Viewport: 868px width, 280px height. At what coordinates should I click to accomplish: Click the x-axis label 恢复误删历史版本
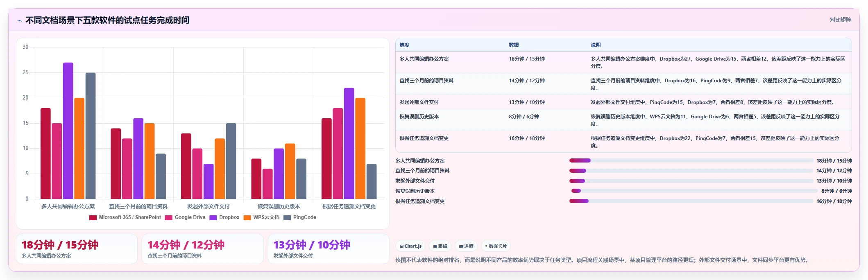click(x=279, y=206)
